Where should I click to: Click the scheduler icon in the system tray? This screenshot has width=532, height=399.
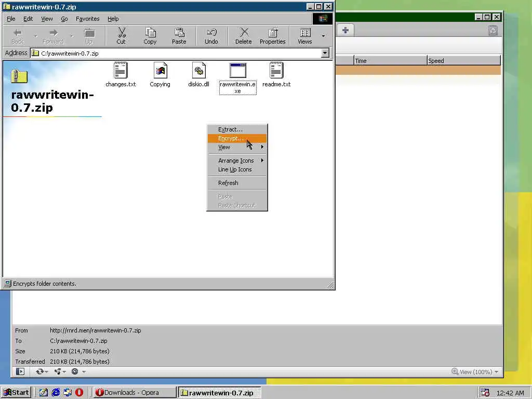(x=485, y=393)
